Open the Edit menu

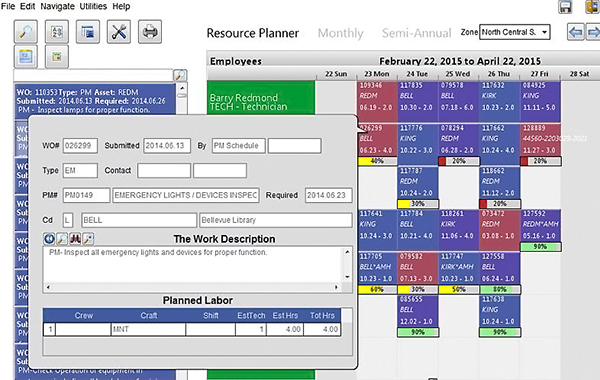point(27,6)
